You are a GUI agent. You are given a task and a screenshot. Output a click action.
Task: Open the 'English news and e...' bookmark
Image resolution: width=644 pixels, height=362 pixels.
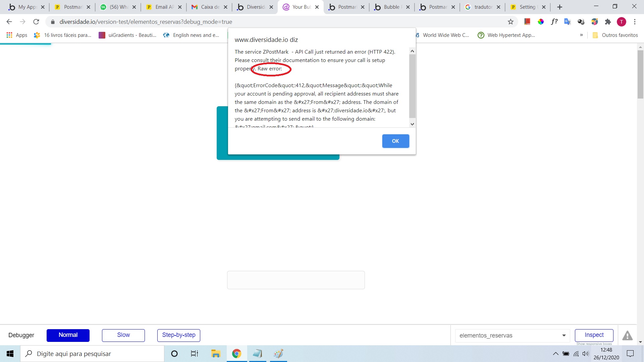191,35
